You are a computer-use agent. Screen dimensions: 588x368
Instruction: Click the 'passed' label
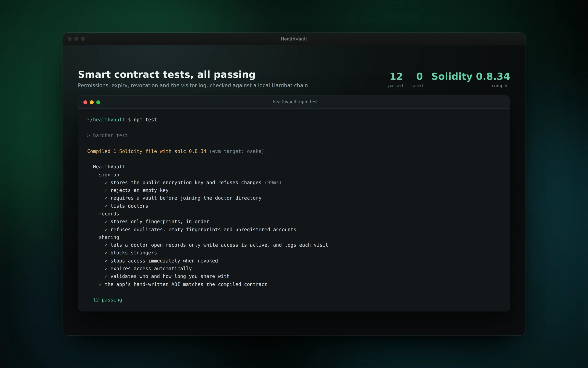[395, 86]
